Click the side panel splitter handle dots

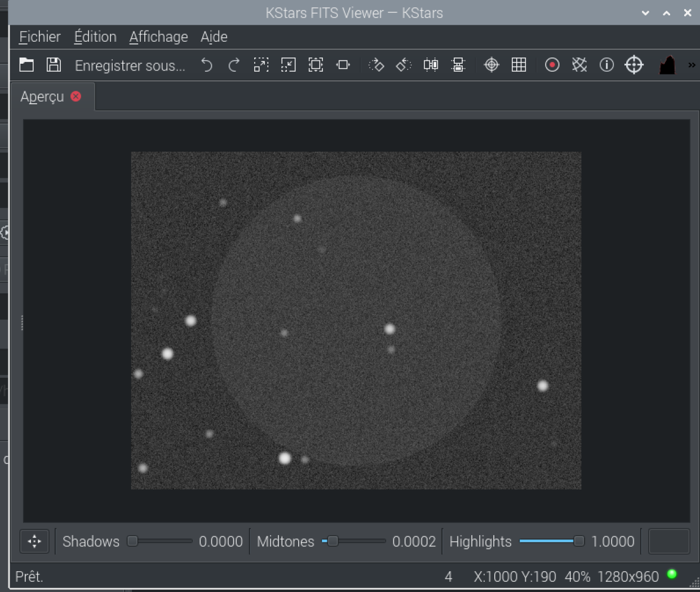click(22, 323)
